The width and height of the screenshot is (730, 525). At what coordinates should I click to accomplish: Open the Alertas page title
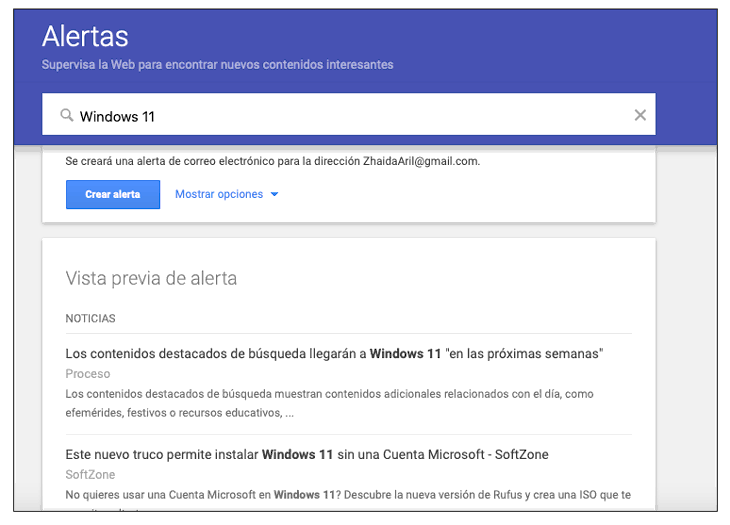(x=85, y=36)
